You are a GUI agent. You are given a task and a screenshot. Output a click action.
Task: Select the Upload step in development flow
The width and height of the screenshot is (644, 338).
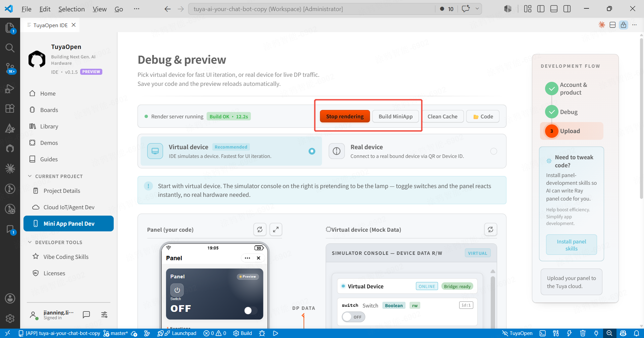pos(572,131)
